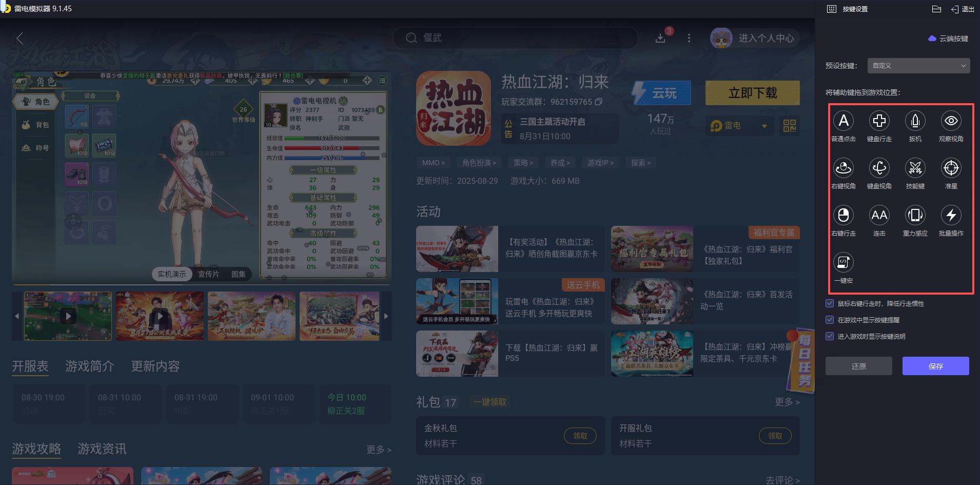Select the 宣传片 media tab

[x=209, y=274]
